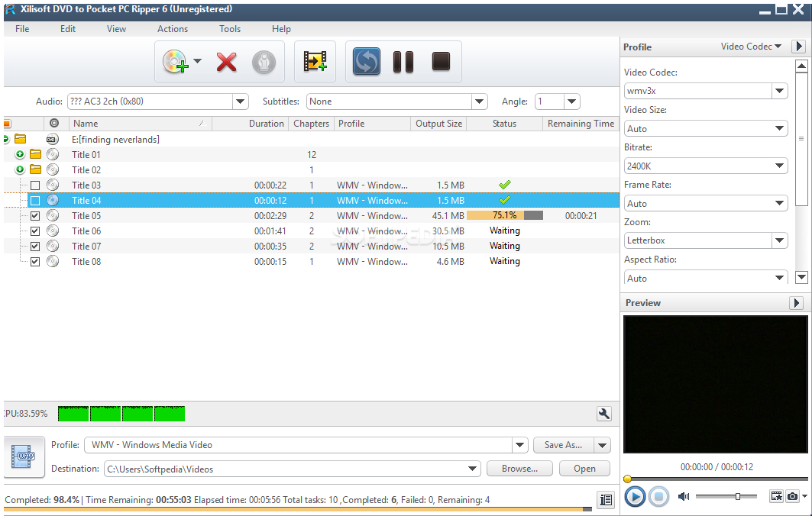The width and height of the screenshot is (812, 516).
Task: Click the folder icon of Title 01
Action: coord(35,154)
